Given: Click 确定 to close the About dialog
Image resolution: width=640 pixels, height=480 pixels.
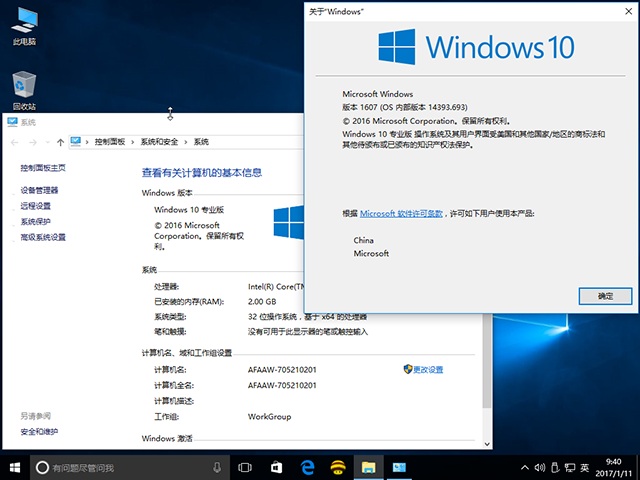Looking at the screenshot, I should tap(605, 296).
